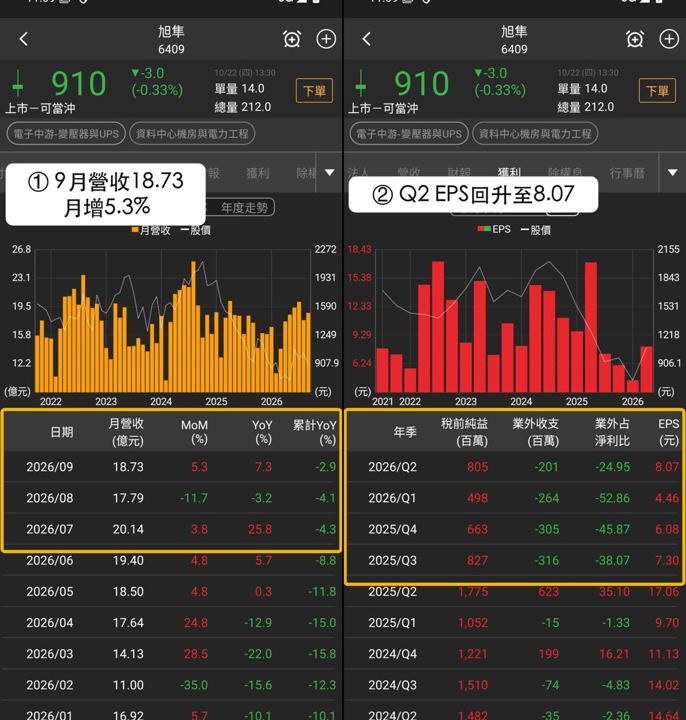This screenshot has height=720, width=686.
Task: Tap the 總量 212.0 volume in the EPS screen
Action: (585, 107)
